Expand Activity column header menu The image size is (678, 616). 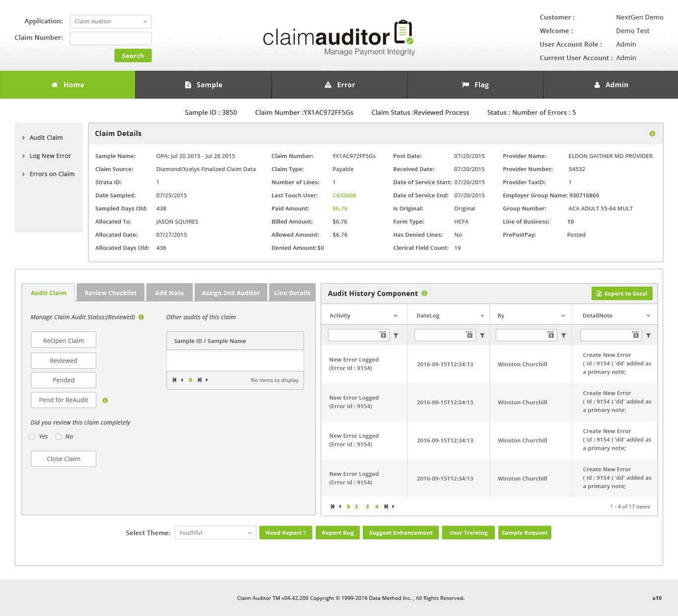tap(396, 315)
